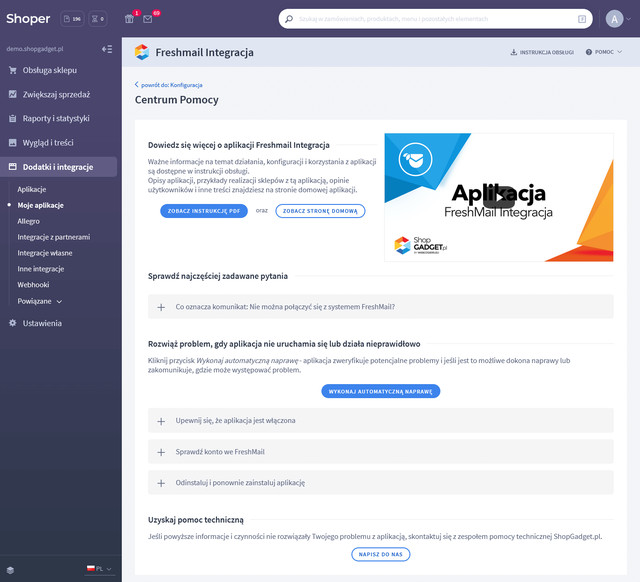Play the FreshMail Integracja video

499,197
